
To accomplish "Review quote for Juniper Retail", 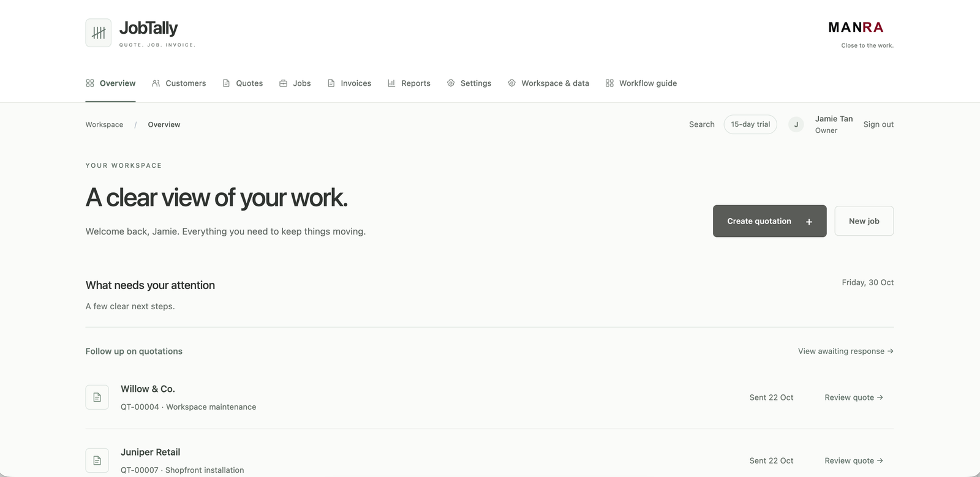I will click(x=854, y=460).
